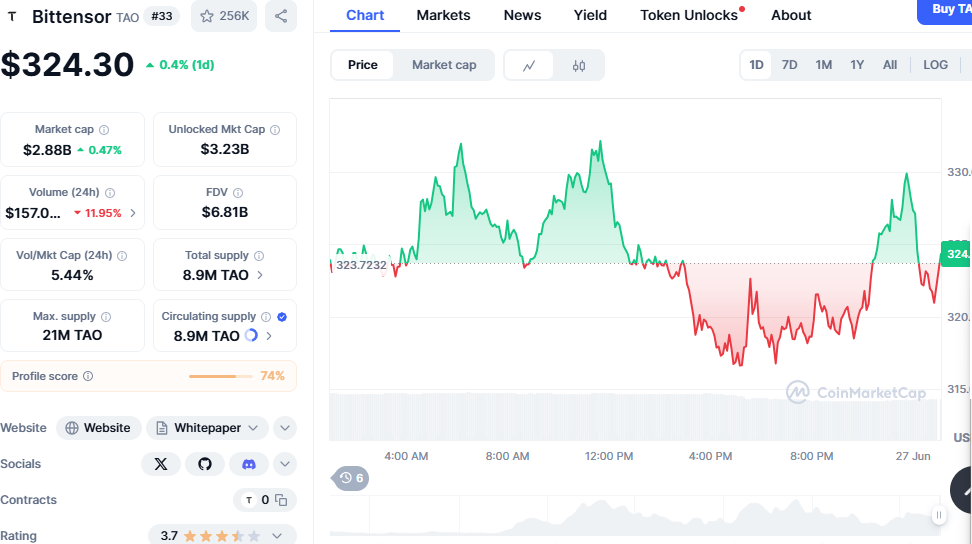Toggle LOG scale on chart
The image size is (972, 544).
(x=935, y=65)
